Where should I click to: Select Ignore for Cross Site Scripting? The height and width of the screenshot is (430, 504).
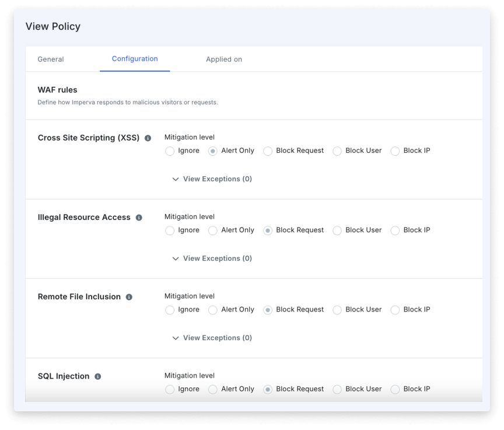pos(170,151)
